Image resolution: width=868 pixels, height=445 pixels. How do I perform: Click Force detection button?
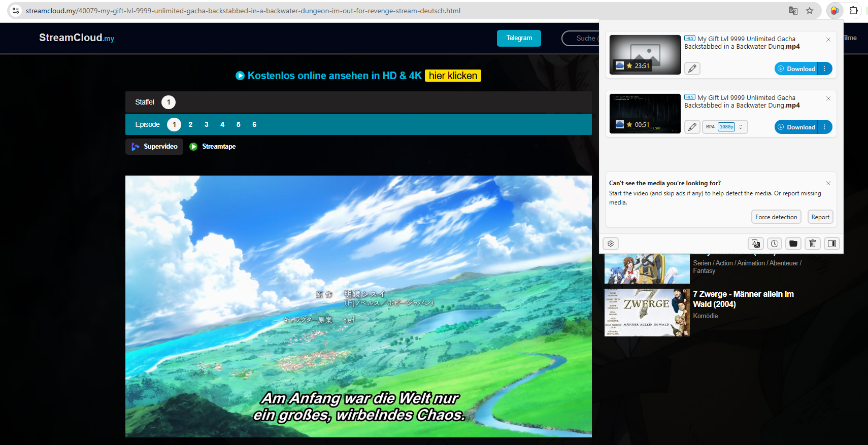click(776, 217)
